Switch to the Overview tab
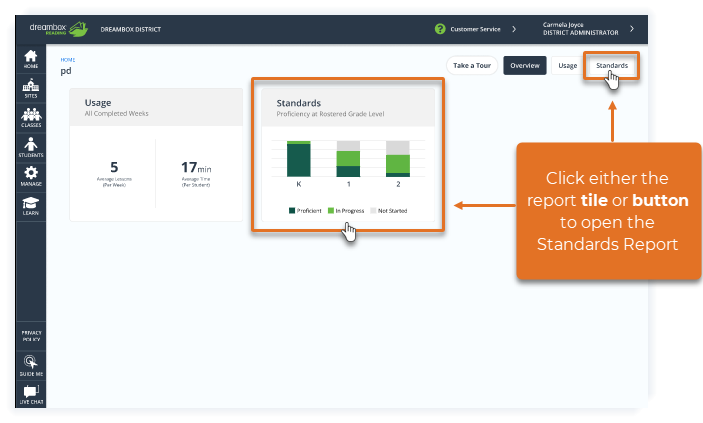 pyautogui.click(x=525, y=65)
